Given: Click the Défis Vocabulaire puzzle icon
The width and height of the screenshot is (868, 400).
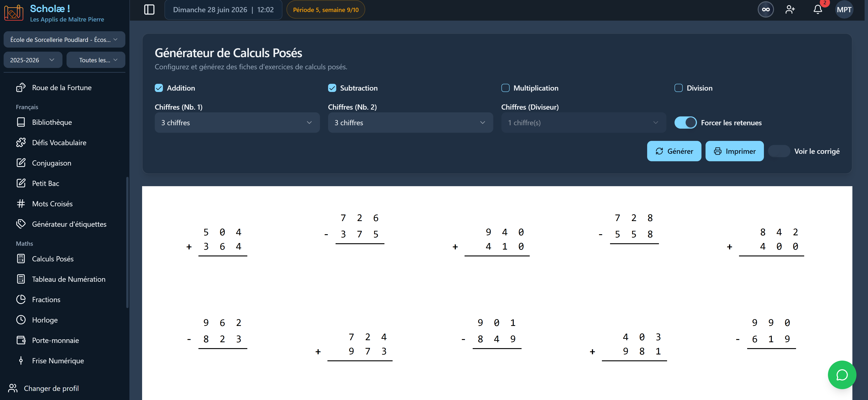Looking at the screenshot, I should (21, 143).
